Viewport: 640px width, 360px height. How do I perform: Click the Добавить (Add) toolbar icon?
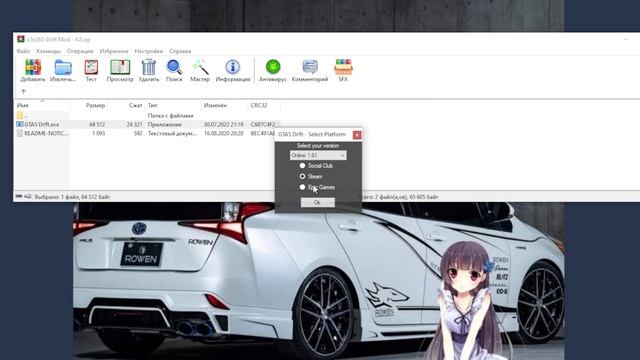point(33,67)
